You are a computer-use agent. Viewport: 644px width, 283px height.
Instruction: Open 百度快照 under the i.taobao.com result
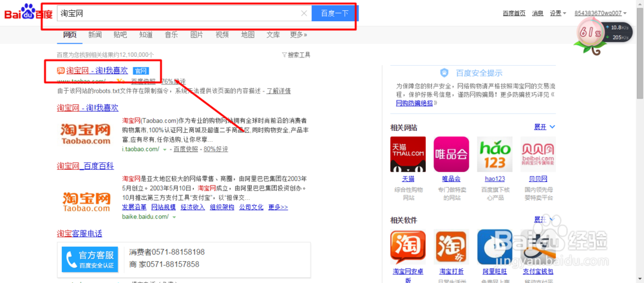tap(185, 149)
